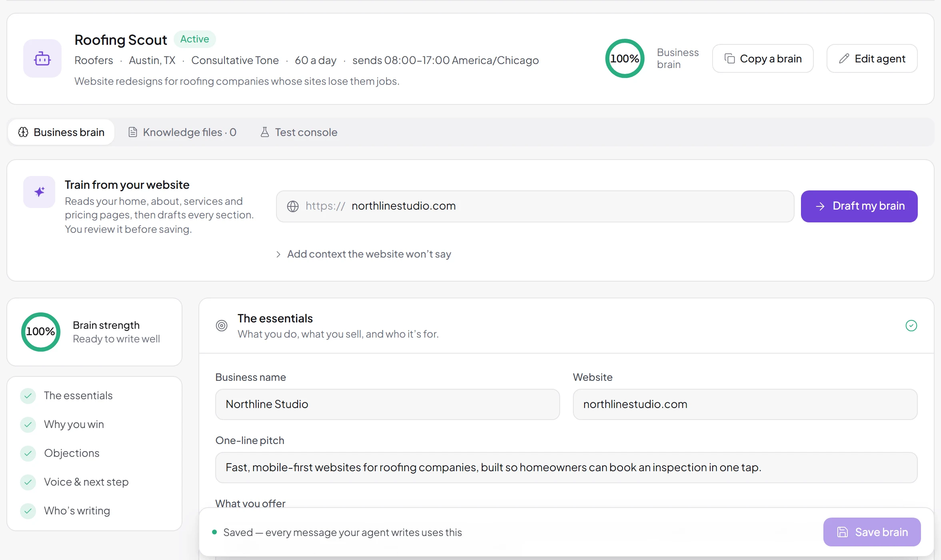Switch to the Knowledge files tab
Viewport: 941px width, 560px height.
pos(182,132)
